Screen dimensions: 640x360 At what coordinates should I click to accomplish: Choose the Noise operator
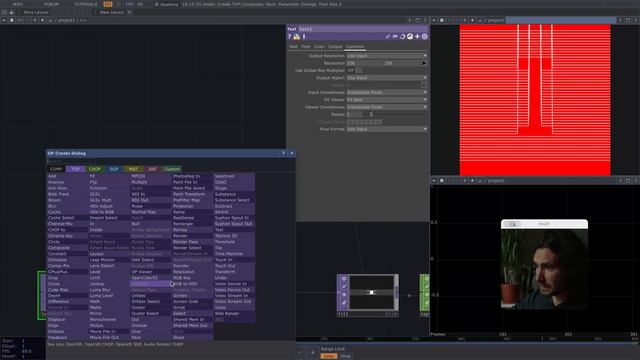[150, 206]
